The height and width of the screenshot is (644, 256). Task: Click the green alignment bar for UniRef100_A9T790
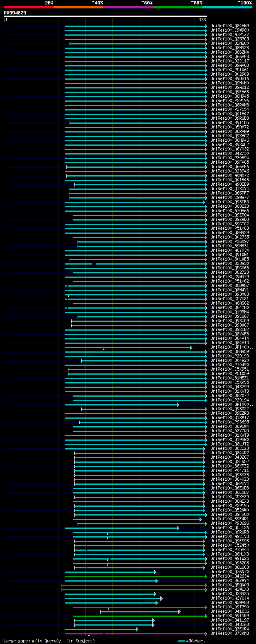pyautogui.click(x=140, y=607)
